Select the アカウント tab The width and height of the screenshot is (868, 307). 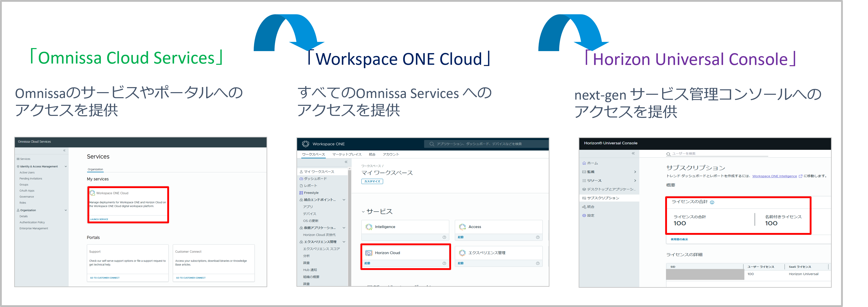[x=391, y=154]
